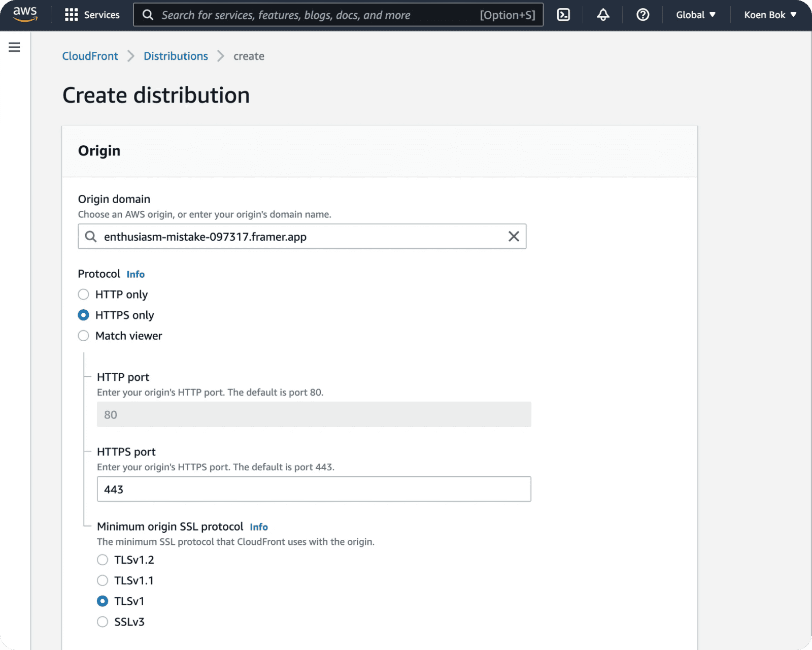Open Info link next to Protocol
Screen dimensions: 812x650
click(x=136, y=274)
